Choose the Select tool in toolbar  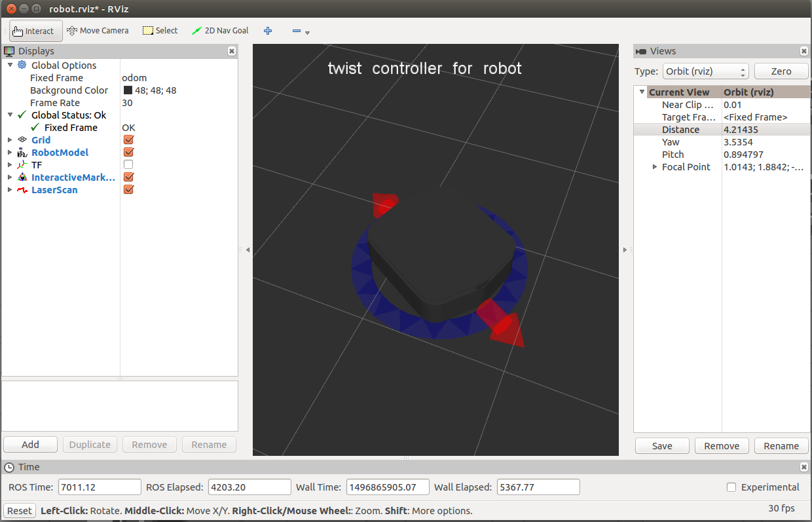160,31
